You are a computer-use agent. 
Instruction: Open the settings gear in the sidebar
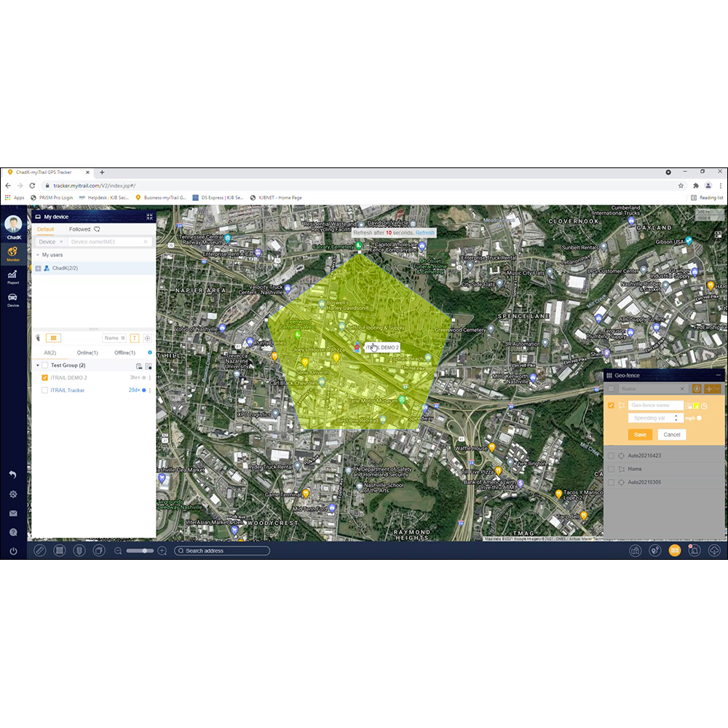tap(13, 494)
